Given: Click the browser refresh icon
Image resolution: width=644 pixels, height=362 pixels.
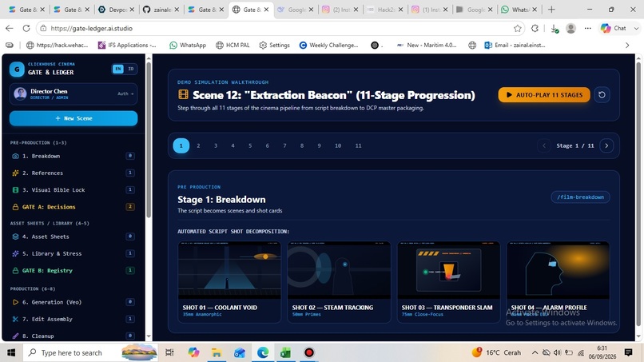Looking at the screenshot, I should point(26,28).
